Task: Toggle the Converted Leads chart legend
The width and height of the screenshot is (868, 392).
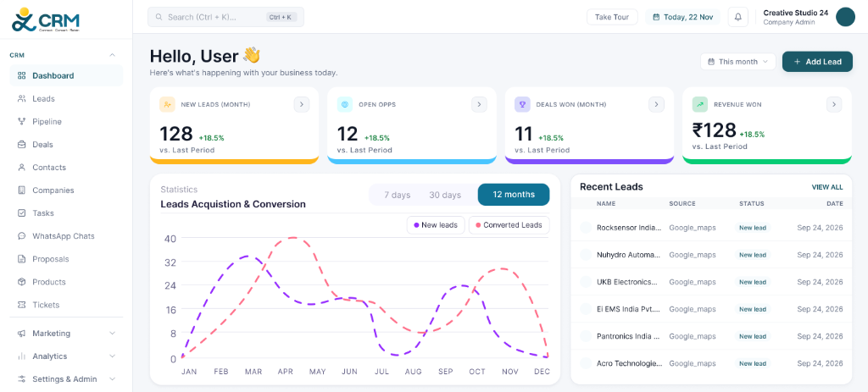Action: tap(509, 225)
